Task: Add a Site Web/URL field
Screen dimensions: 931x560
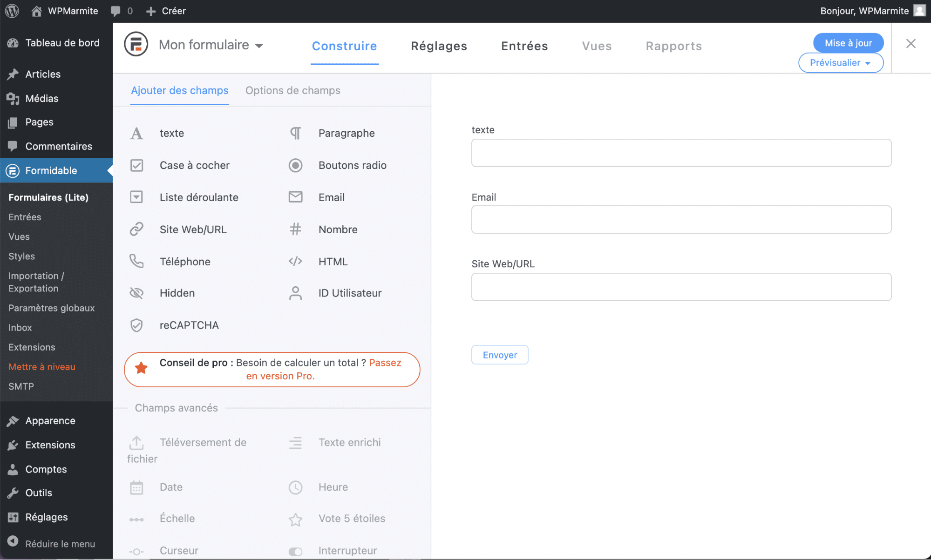Action: coord(193,229)
